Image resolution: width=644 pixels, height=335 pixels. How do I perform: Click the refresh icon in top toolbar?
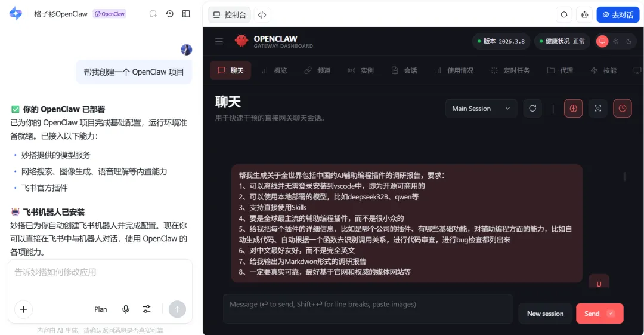click(x=564, y=15)
